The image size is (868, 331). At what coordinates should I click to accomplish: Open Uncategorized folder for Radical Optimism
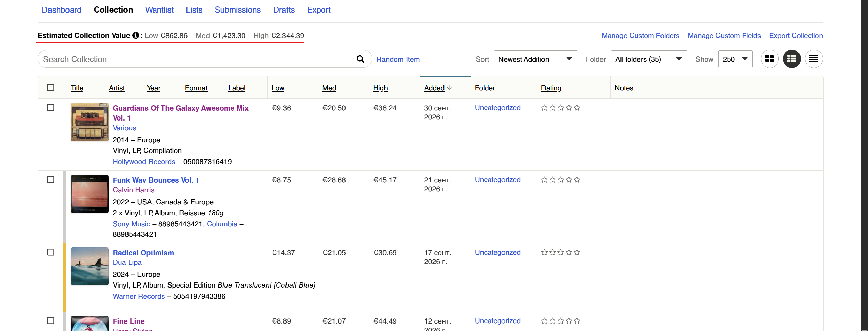click(x=498, y=252)
